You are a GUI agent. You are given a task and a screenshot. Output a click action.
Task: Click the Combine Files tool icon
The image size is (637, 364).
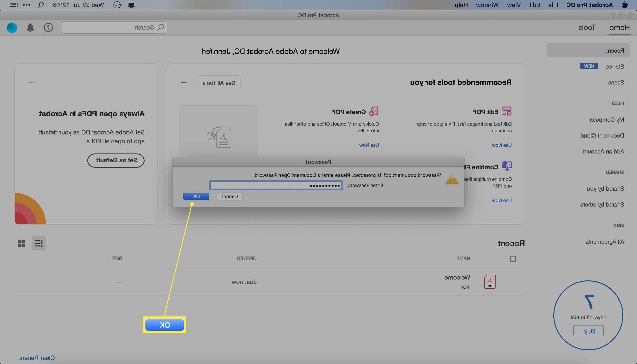(x=507, y=166)
